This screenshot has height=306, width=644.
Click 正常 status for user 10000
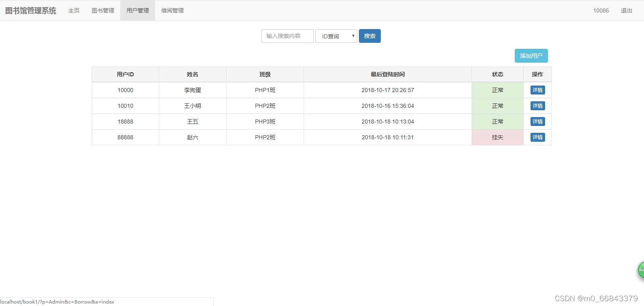[497, 90]
